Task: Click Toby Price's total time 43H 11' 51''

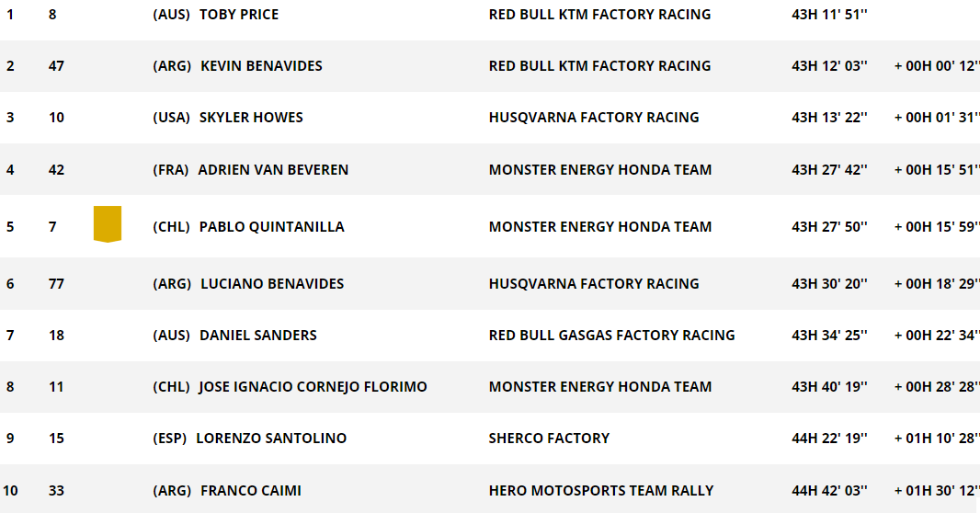Action: point(828,15)
